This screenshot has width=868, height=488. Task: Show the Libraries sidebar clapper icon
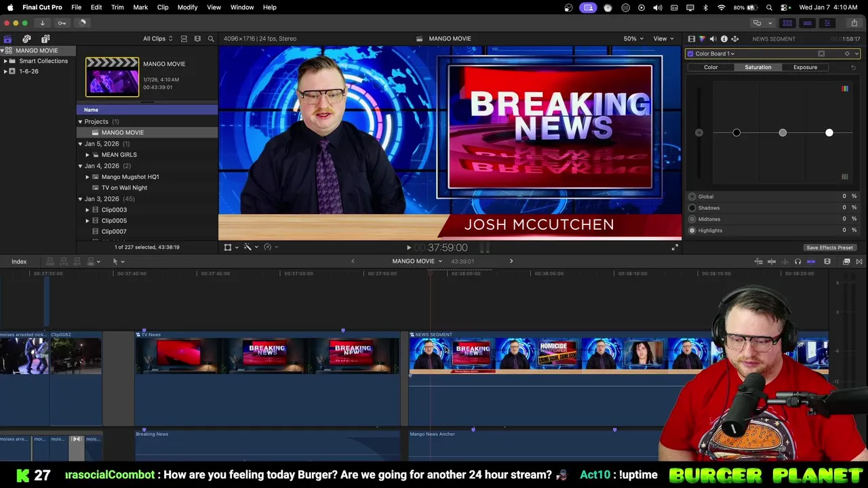(7, 39)
